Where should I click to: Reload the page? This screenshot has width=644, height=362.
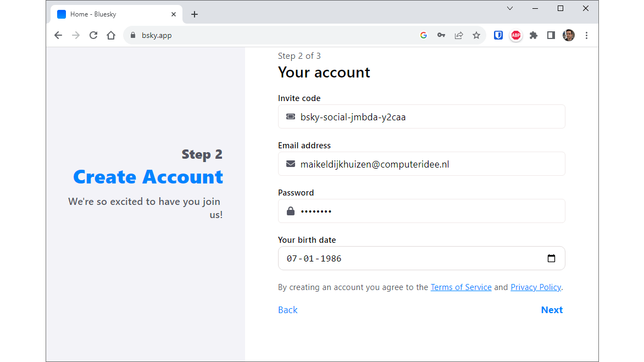pos(93,35)
